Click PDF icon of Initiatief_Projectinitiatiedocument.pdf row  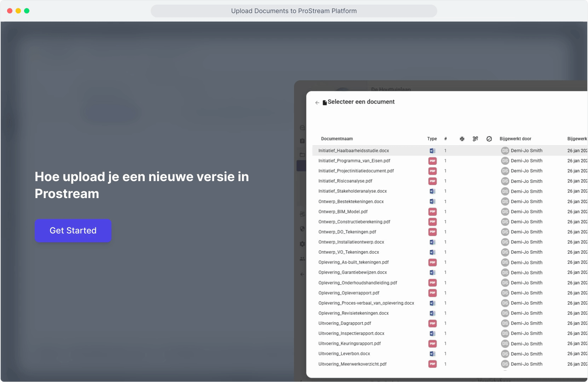tap(432, 171)
